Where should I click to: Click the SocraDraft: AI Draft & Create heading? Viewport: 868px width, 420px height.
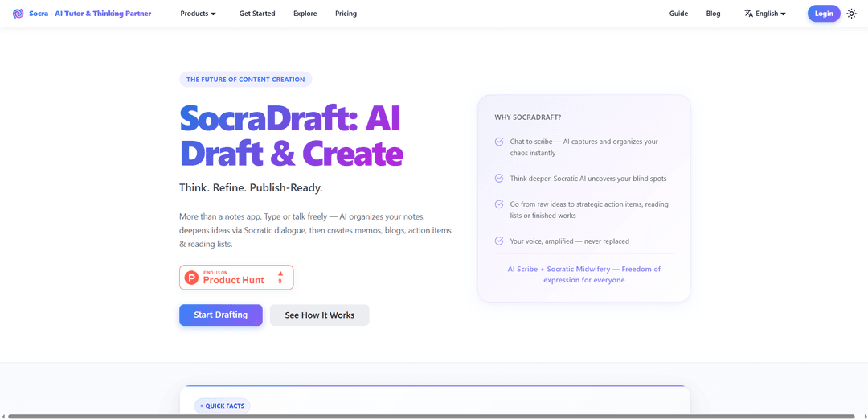point(291,136)
